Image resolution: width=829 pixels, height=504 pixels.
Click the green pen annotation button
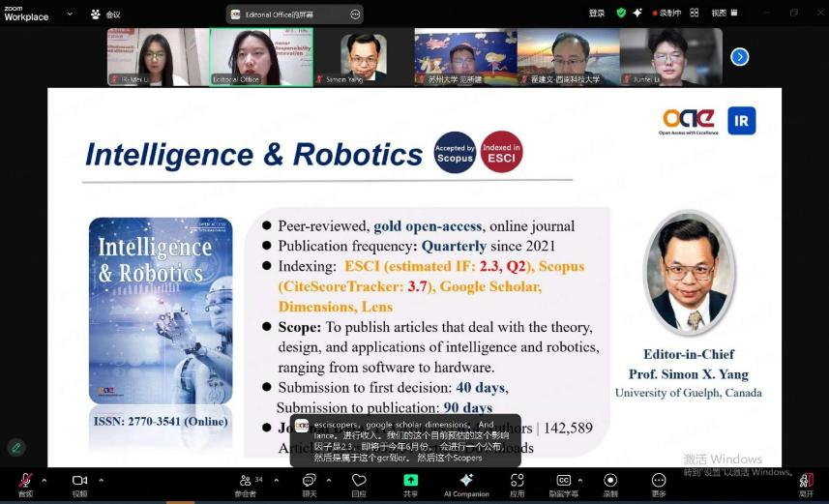pyautogui.click(x=16, y=447)
